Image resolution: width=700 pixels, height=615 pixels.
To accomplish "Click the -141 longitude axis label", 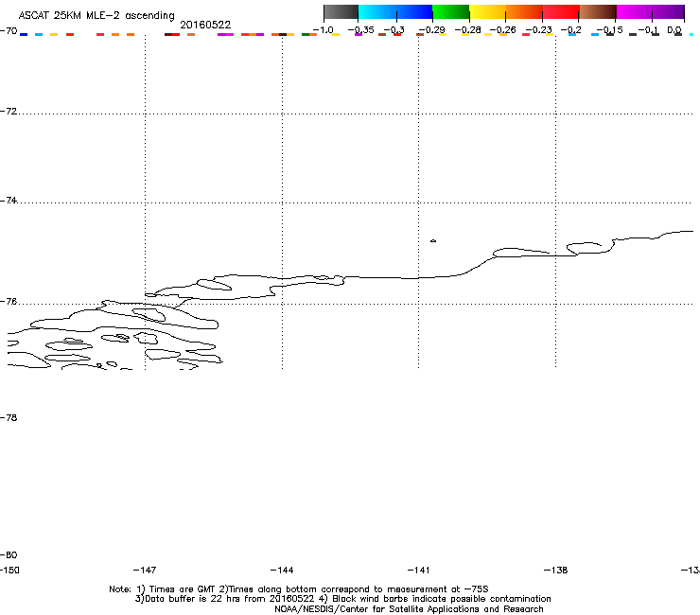I will (x=419, y=570).
